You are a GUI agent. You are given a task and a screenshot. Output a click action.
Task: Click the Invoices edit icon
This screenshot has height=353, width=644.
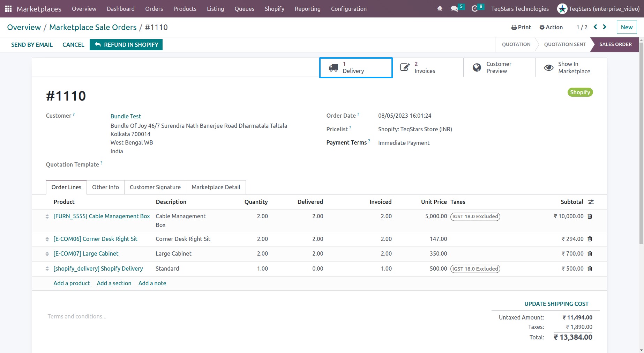click(x=405, y=67)
